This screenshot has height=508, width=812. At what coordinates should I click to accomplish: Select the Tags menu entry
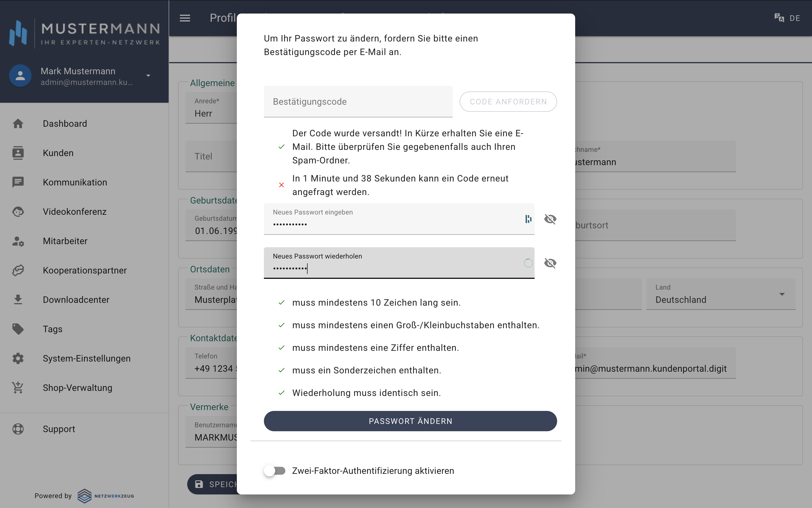click(84, 329)
